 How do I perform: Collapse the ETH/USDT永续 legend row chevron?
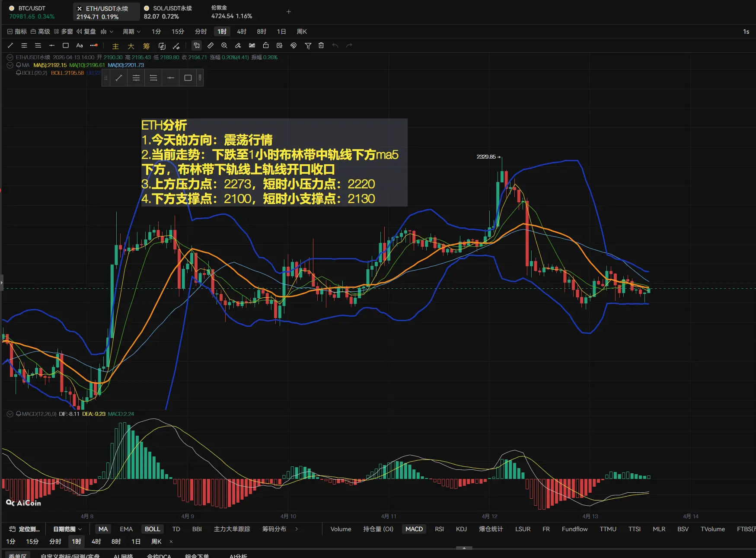pyautogui.click(x=10, y=57)
